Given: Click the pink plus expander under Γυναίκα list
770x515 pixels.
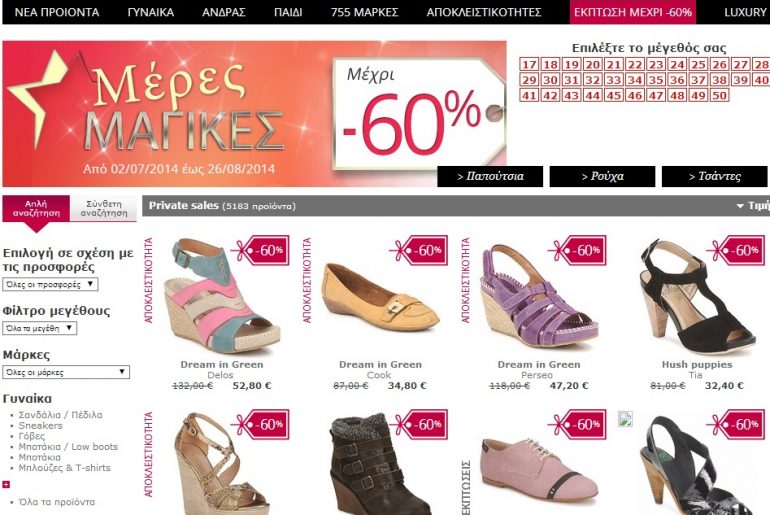Looking at the screenshot, I should (6, 485).
